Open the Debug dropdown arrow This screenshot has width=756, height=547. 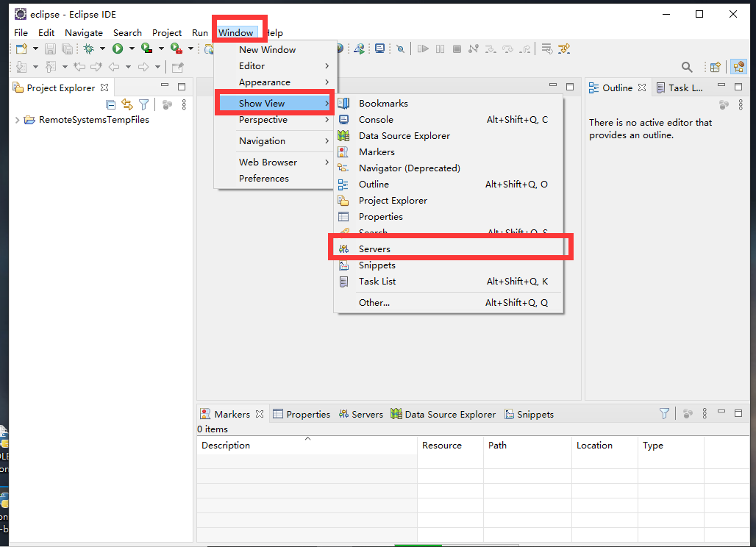pyautogui.click(x=102, y=49)
